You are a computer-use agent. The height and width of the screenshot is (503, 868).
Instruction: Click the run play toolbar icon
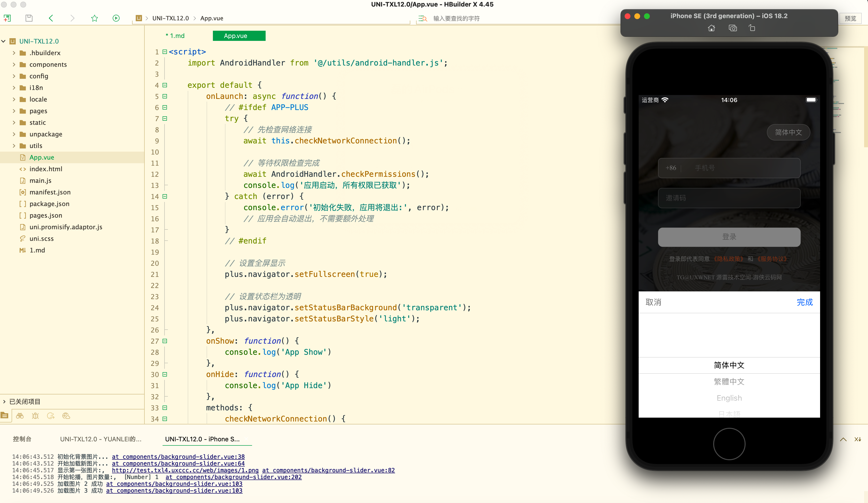point(116,18)
